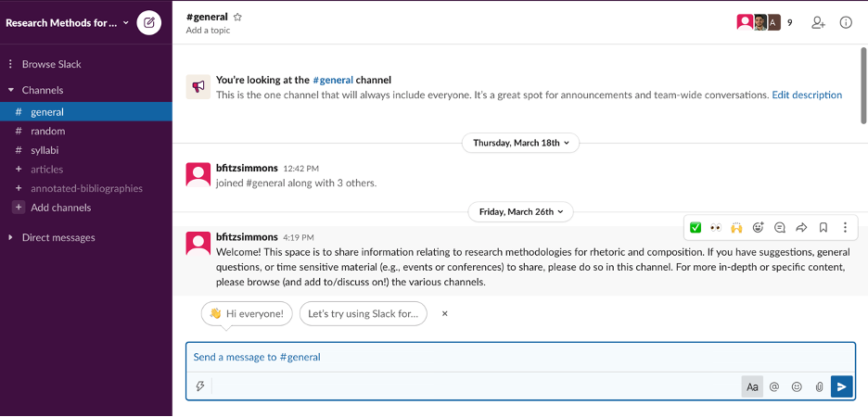Choose the Let's try using Slack for suggestion
Image resolution: width=868 pixels, height=417 pixels.
coord(364,313)
